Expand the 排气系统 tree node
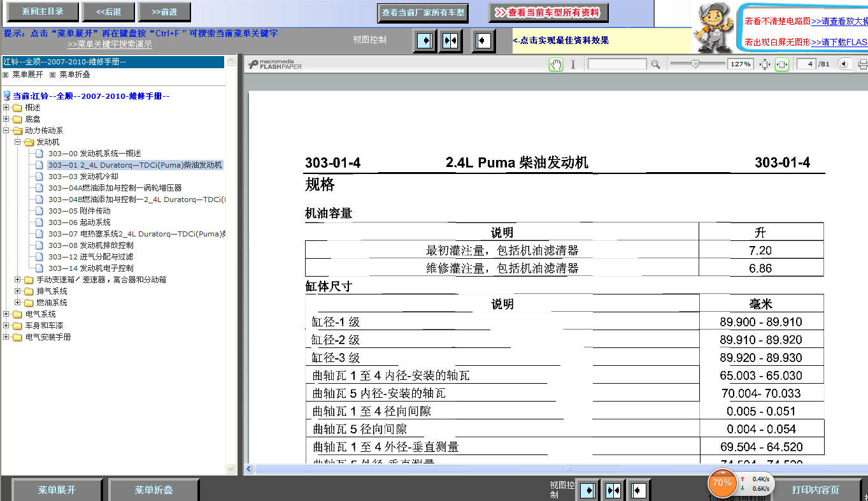 18,291
